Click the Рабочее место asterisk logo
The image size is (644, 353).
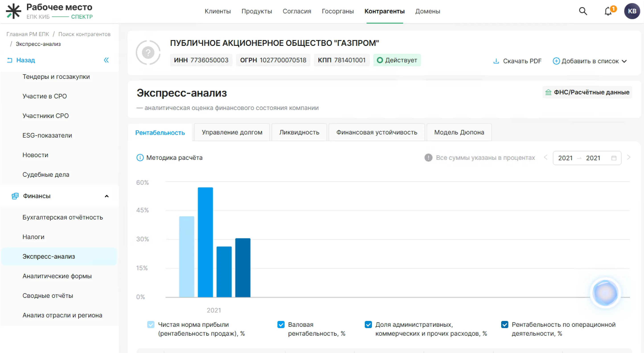[x=14, y=11]
